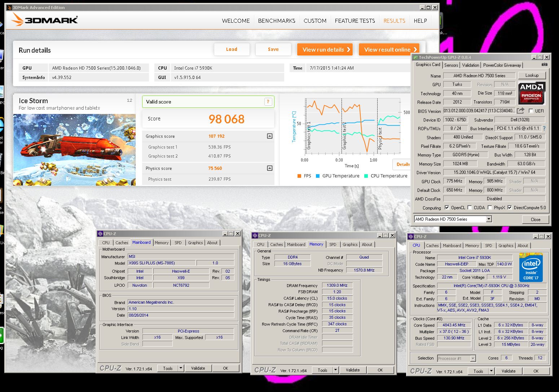Click the CPU-Z Mainboard window title icon
The width and height of the screenshot is (559, 392).
101,234
